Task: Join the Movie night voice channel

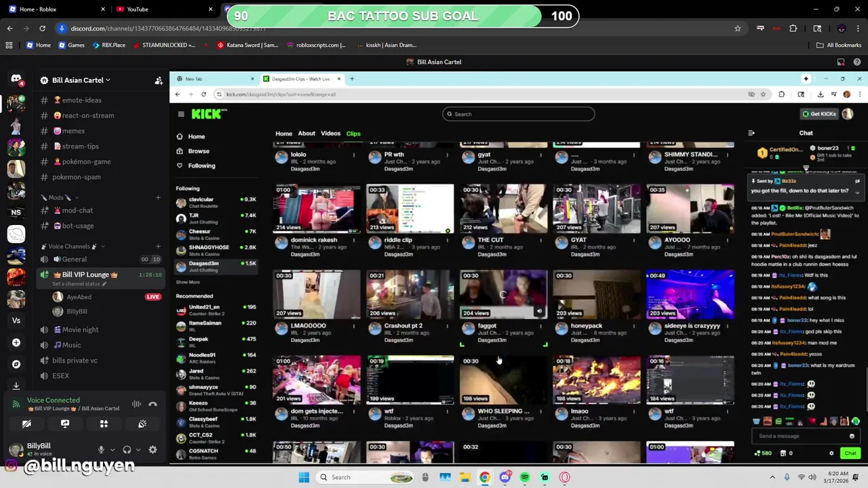Action: (x=80, y=329)
